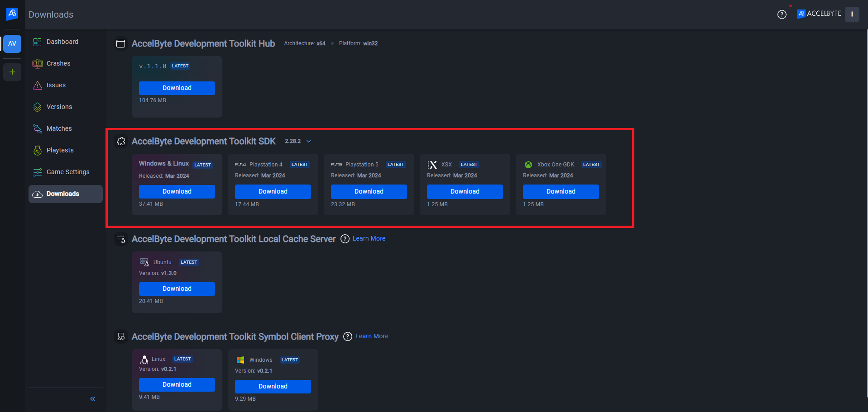
Task: Click the Toolkit SDK puzzle icon
Action: point(121,142)
